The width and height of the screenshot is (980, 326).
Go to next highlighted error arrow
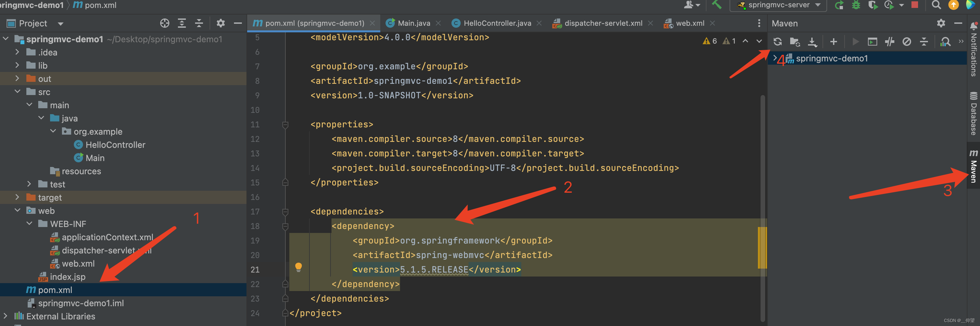pyautogui.click(x=759, y=41)
